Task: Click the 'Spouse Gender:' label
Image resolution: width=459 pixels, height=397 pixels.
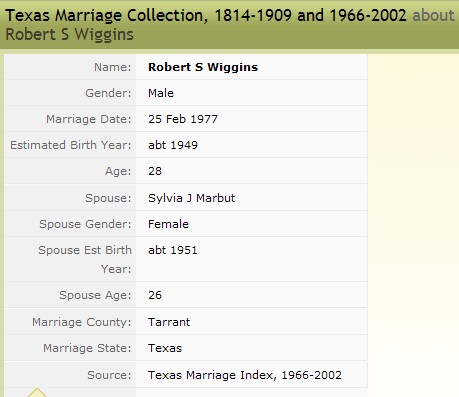Action: [x=85, y=224]
